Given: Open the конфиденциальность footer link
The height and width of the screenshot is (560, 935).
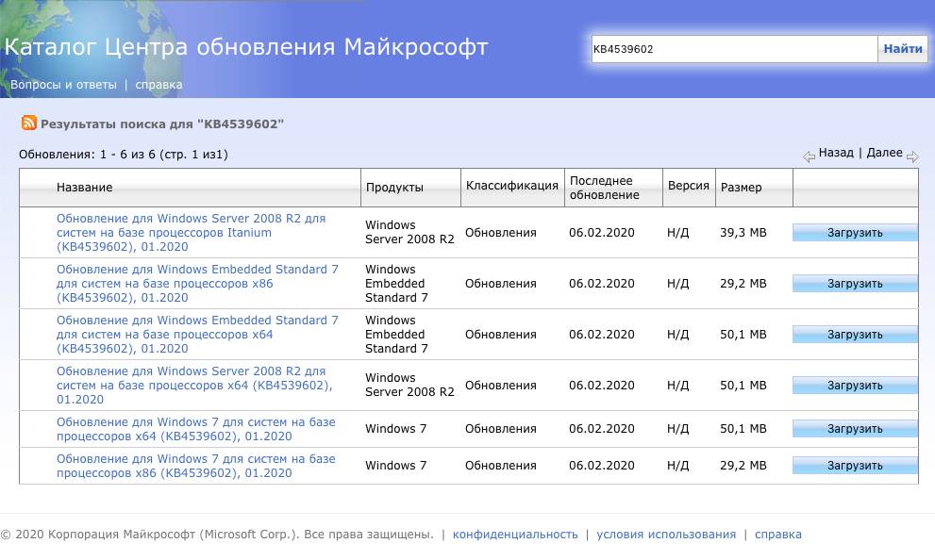Looking at the screenshot, I should tap(515, 535).
